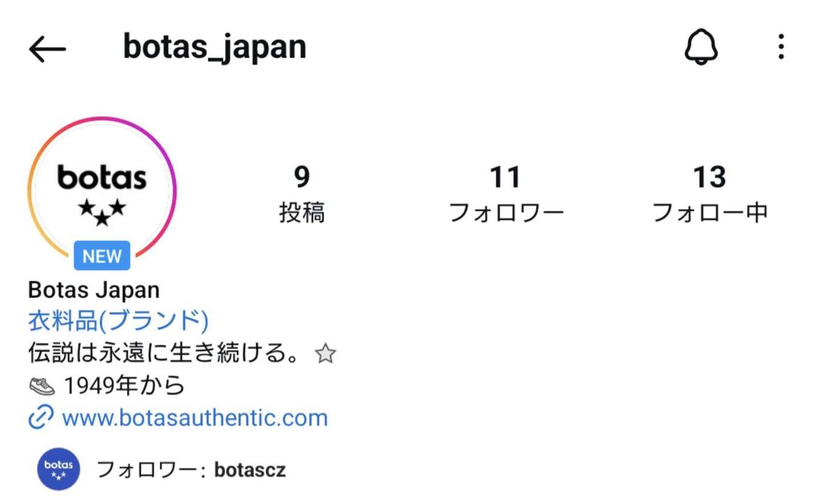
Task: Navigate back using the arrow icon
Action: 47,47
